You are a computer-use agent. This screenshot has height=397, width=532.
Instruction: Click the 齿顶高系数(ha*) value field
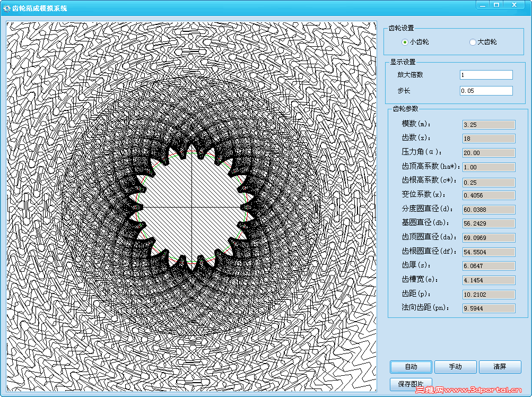[489, 167]
